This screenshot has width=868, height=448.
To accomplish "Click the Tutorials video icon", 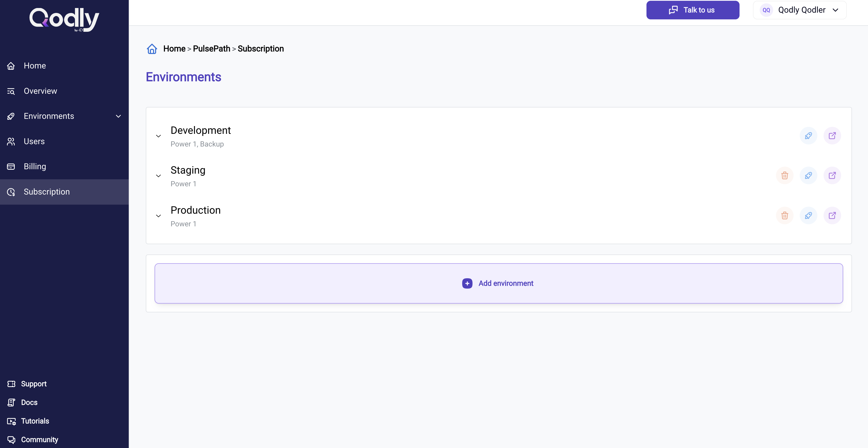I will pyautogui.click(x=11, y=421).
